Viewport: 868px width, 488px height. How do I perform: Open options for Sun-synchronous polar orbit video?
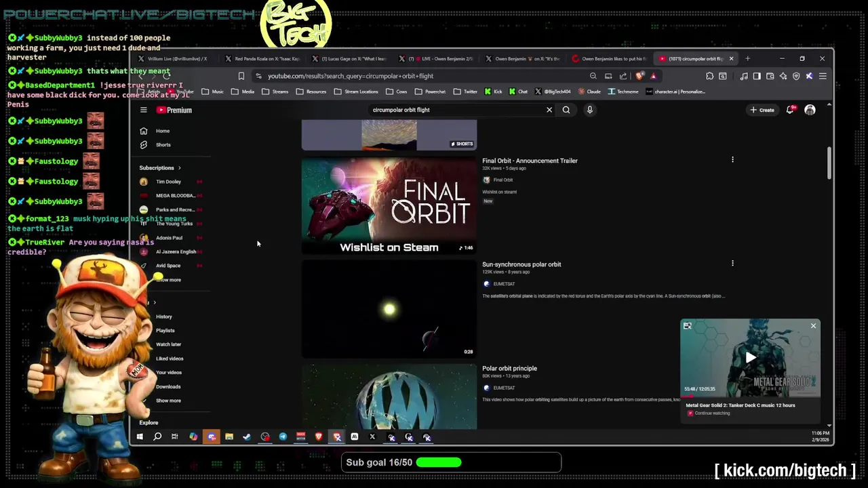pyautogui.click(x=732, y=263)
